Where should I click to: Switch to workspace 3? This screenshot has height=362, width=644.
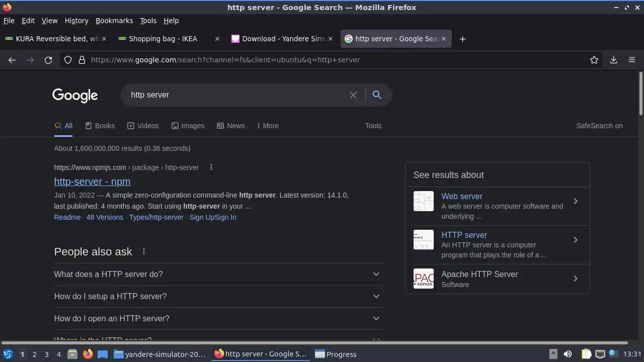46,354
